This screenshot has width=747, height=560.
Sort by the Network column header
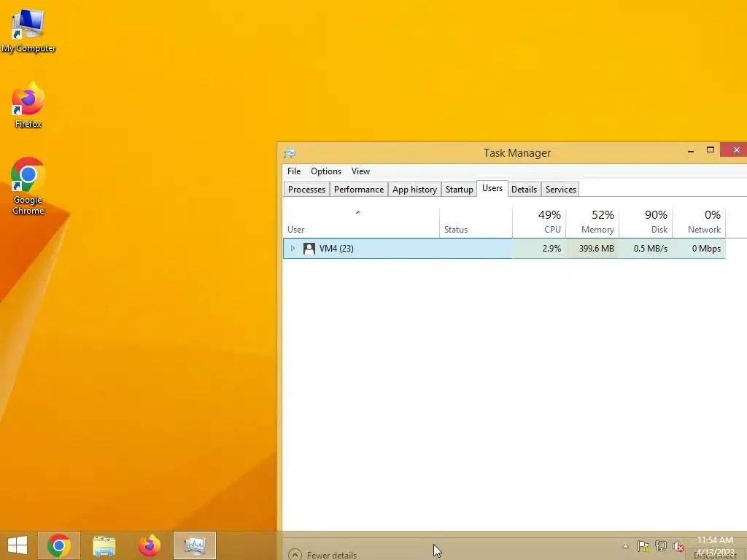699,223
